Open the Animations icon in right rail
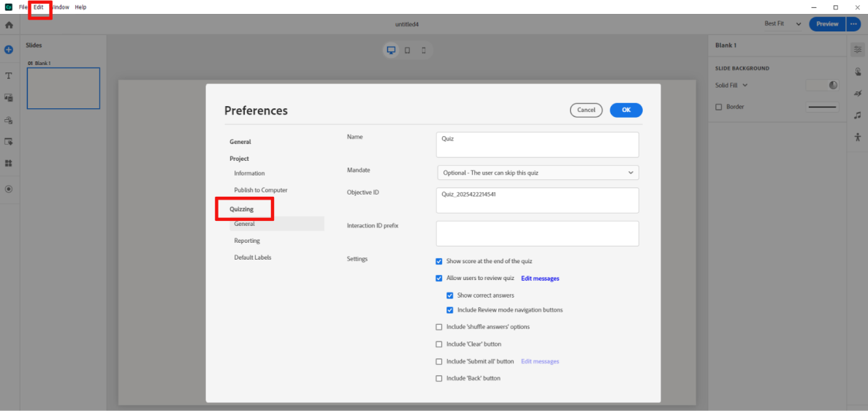The width and height of the screenshot is (868, 411). [858, 93]
